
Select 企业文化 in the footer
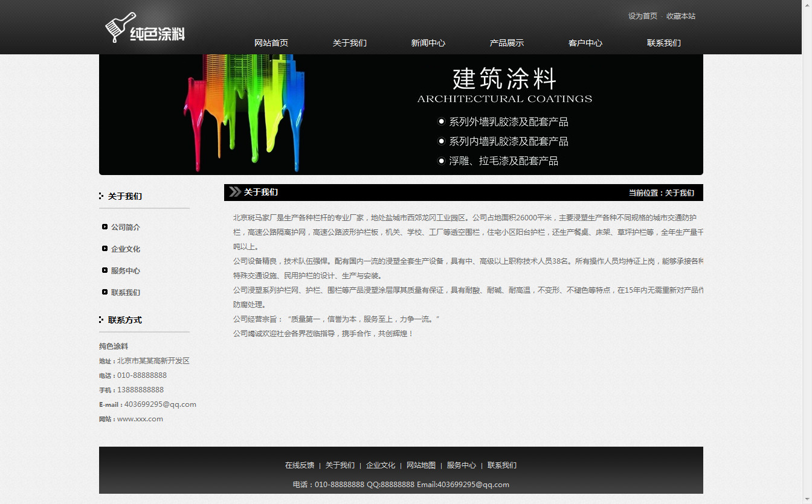tap(381, 465)
